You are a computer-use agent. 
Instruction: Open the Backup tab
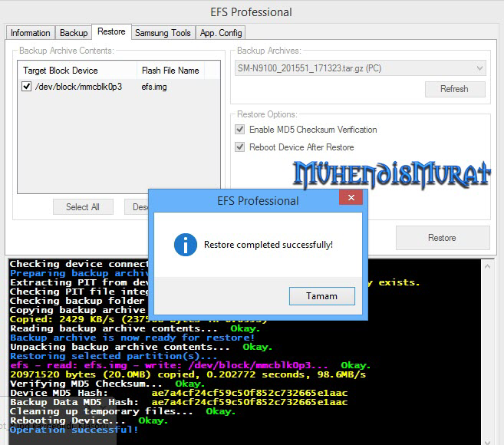point(74,33)
